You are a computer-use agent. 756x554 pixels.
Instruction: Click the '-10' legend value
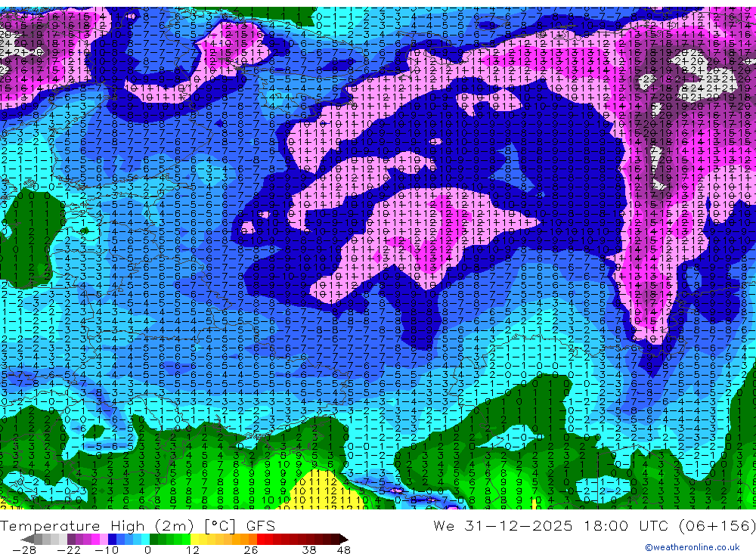point(107,550)
